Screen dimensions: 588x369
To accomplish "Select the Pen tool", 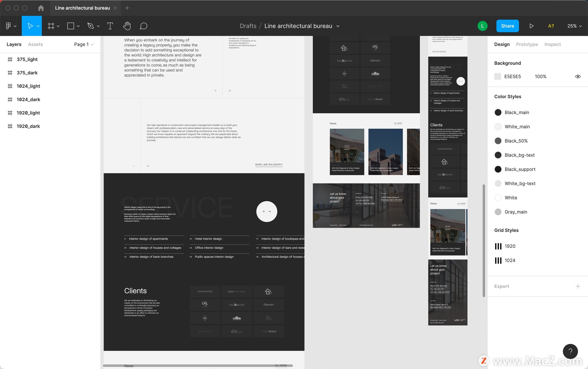I will pyautogui.click(x=90, y=26).
